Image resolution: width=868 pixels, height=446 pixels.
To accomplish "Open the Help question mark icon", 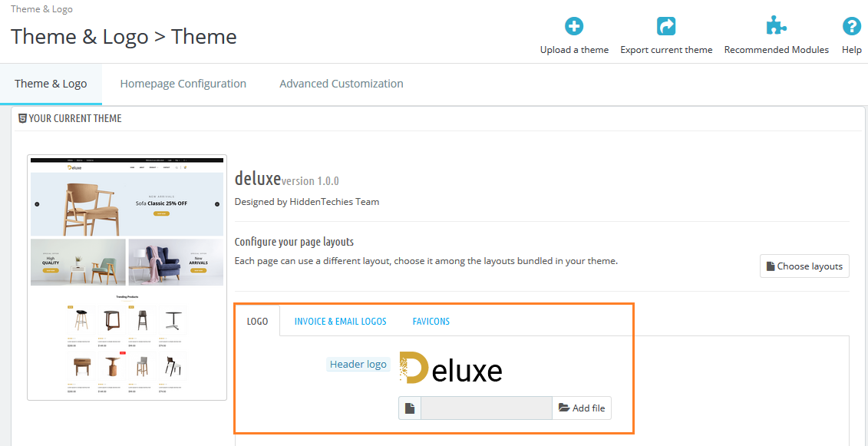I will tap(851, 27).
